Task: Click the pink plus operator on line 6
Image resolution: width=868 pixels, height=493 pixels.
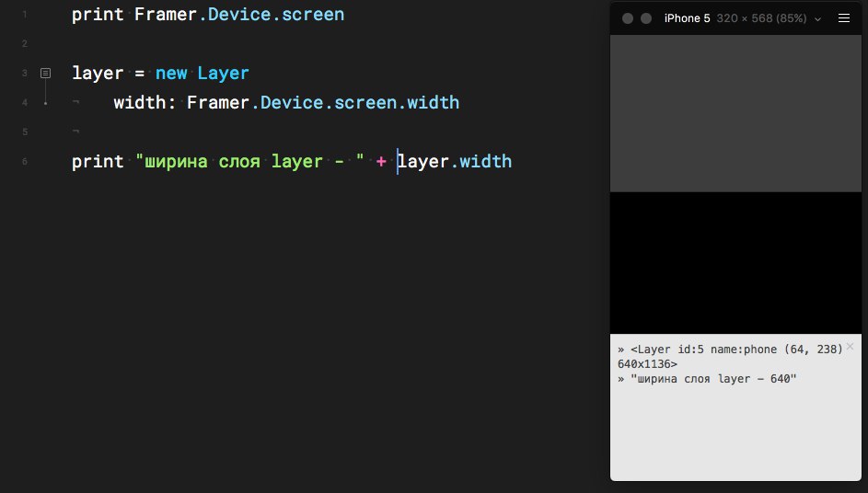Action: click(381, 162)
